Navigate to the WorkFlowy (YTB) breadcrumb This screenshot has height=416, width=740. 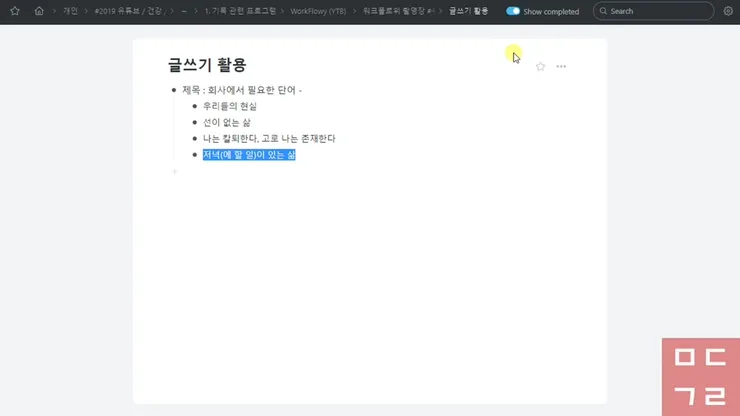(x=318, y=11)
